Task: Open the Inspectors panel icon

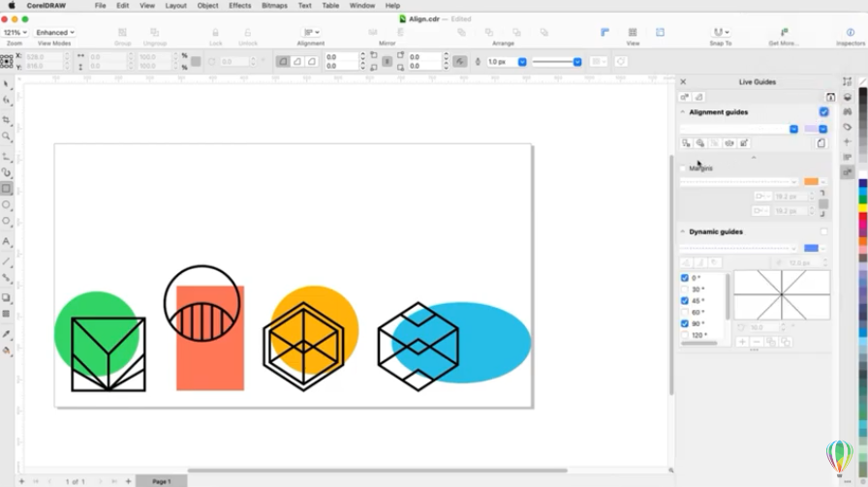Action: pos(850,32)
